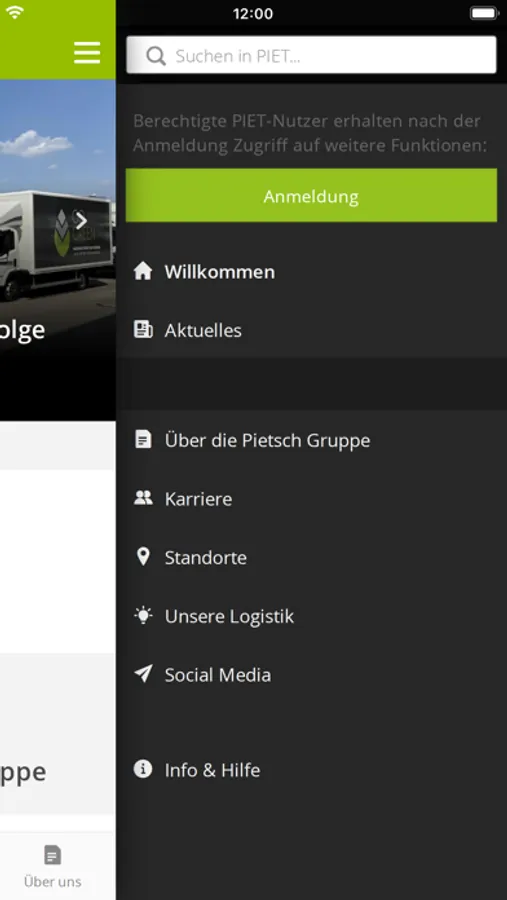Click the Info & Hilfe info icon
Viewport: 507px width, 900px height.
[x=143, y=769]
